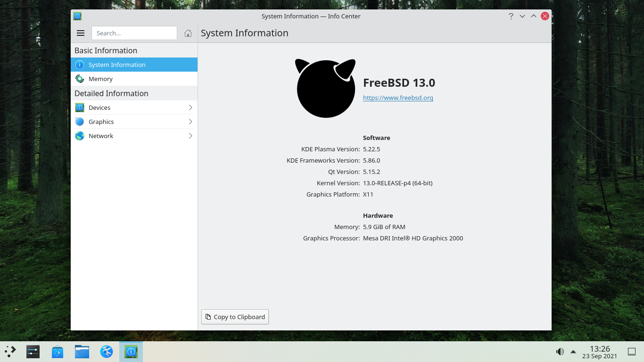This screenshot has width=644, height=362.
Task: Launch Discover software center from taskbar
Action: [58, 352]
